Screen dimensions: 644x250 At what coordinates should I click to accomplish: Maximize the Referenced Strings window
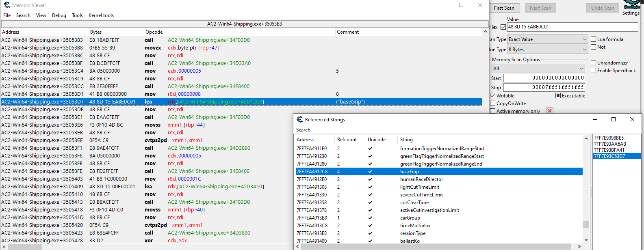(614, 119)
